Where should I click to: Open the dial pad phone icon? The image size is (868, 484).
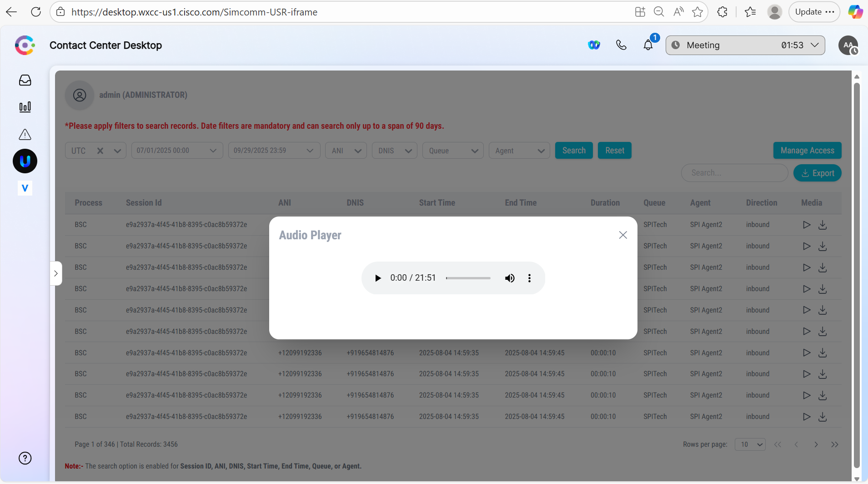621,45
